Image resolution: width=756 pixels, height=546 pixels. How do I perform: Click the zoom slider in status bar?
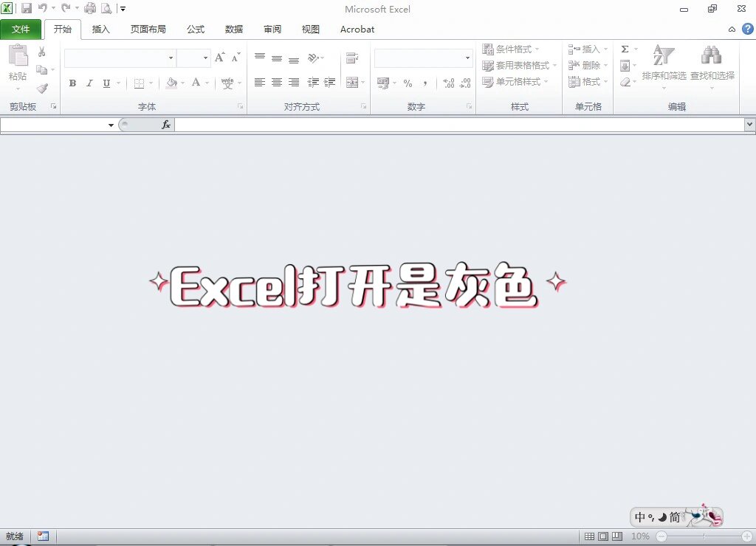[704, 536]
